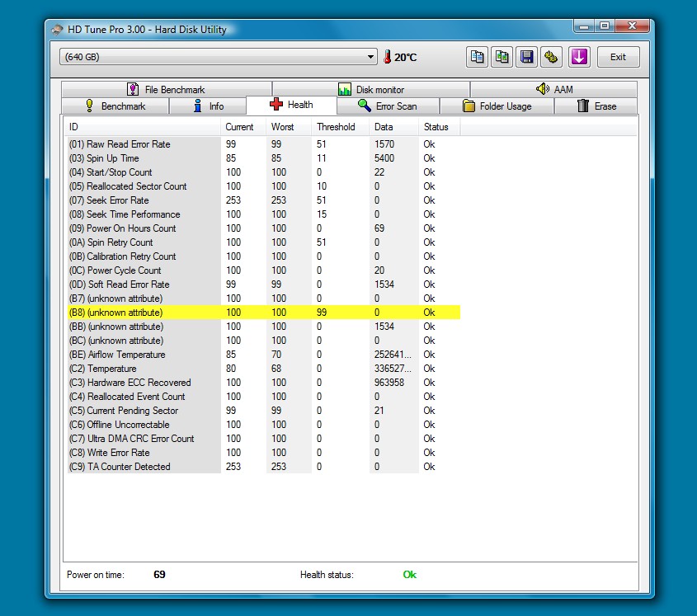
Task: Click data value 963958 for Hardware ECC Recovered
Action: tap(389, 383)
